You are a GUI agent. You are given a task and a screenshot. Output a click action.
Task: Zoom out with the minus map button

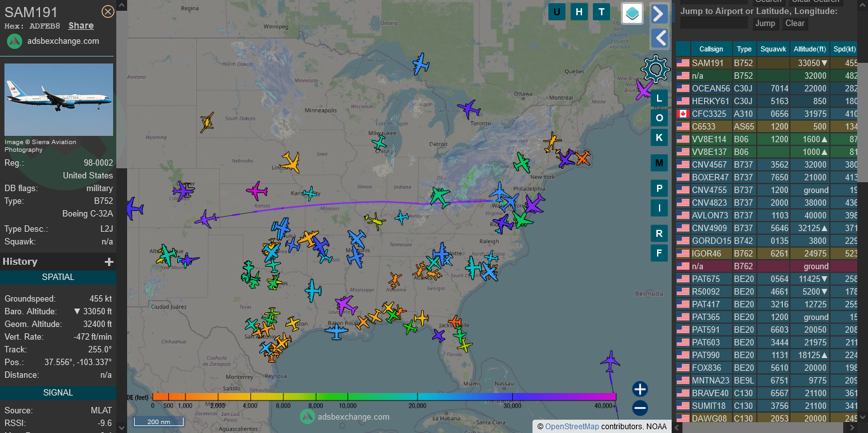640,408
